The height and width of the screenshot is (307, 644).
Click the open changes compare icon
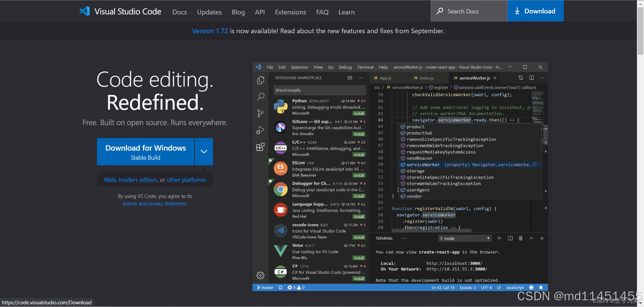(521, 78)
